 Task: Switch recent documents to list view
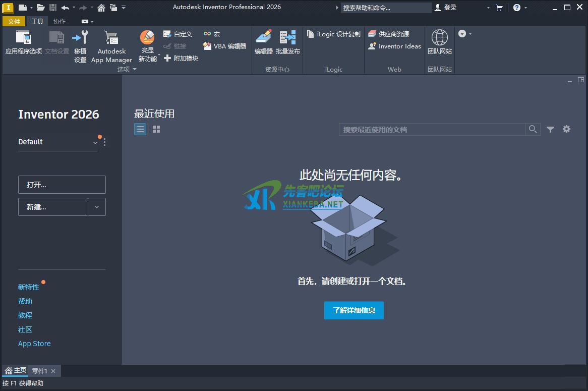(140, 130)
